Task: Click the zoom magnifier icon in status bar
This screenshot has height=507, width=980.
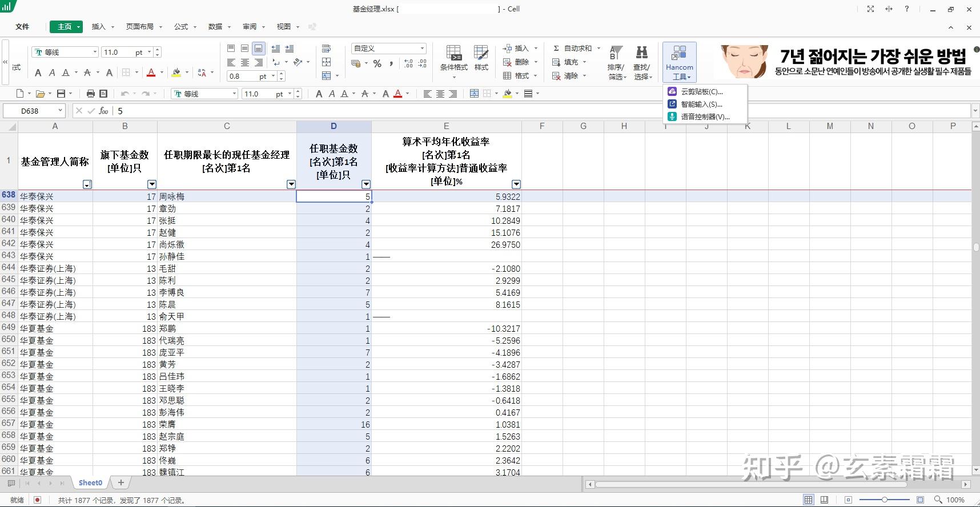Action: pos(938,500)
